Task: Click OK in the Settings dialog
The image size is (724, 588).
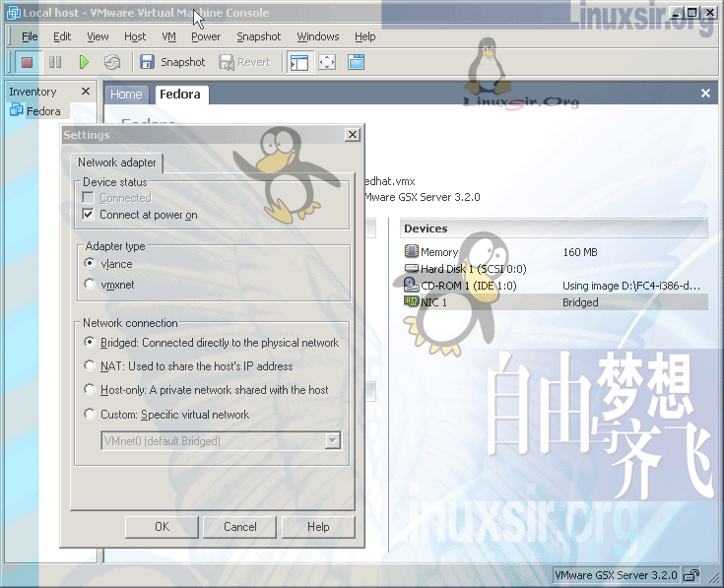Action: [x=162, y=527]
